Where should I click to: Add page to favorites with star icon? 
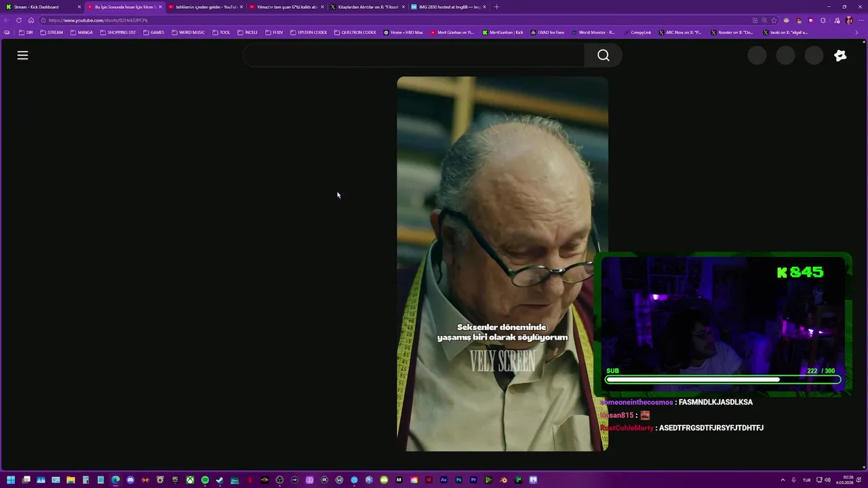point(774,20)
